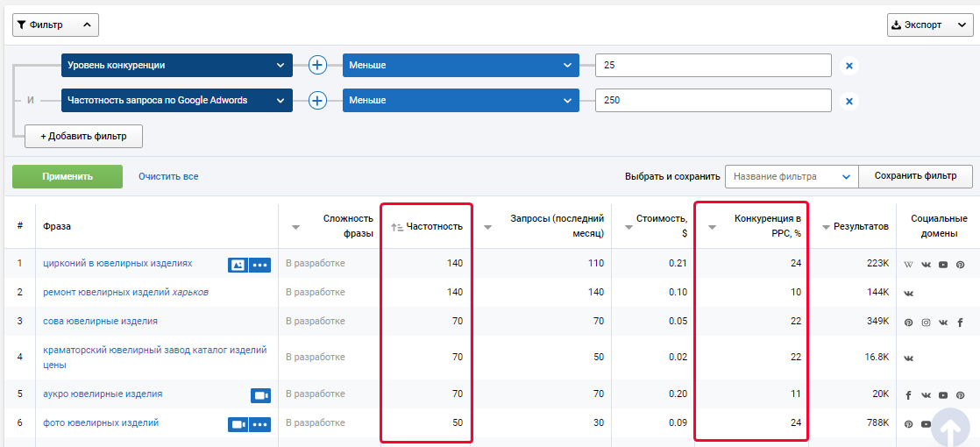Collapse the Фильтр panel
The width and height of the screenshot is (980, 447).
[55, 25]
